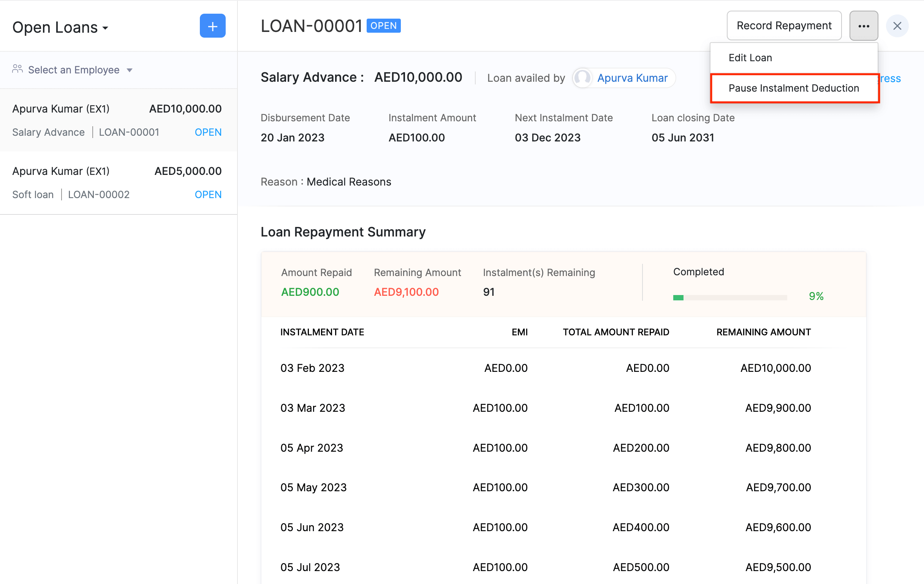Click the Amount Repaid AED900.00 value
This screenshot has height=584, width=924.
click(310, 292)
